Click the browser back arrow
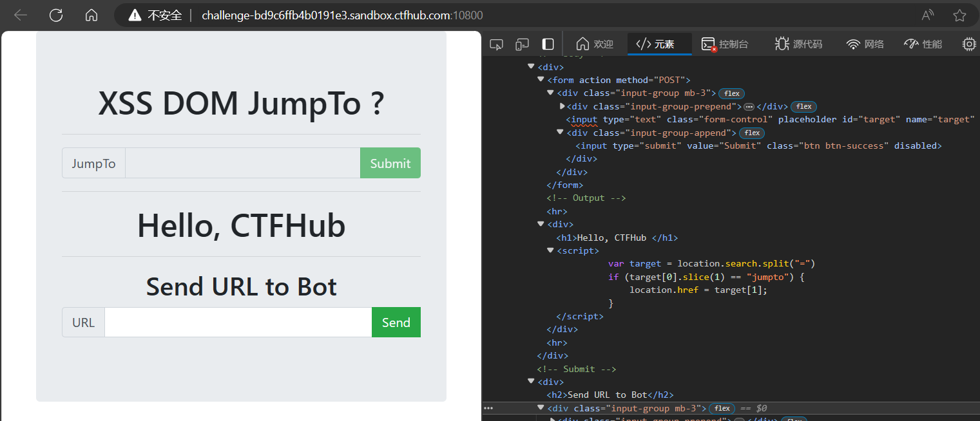The width and height of the screenshot is (980, 421). click(x=21, y=15)
